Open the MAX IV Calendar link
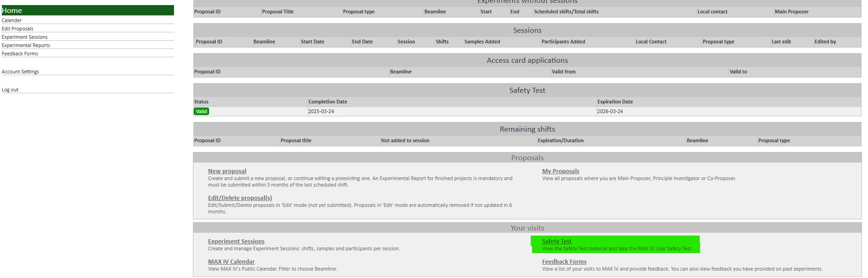 (231, 261)
